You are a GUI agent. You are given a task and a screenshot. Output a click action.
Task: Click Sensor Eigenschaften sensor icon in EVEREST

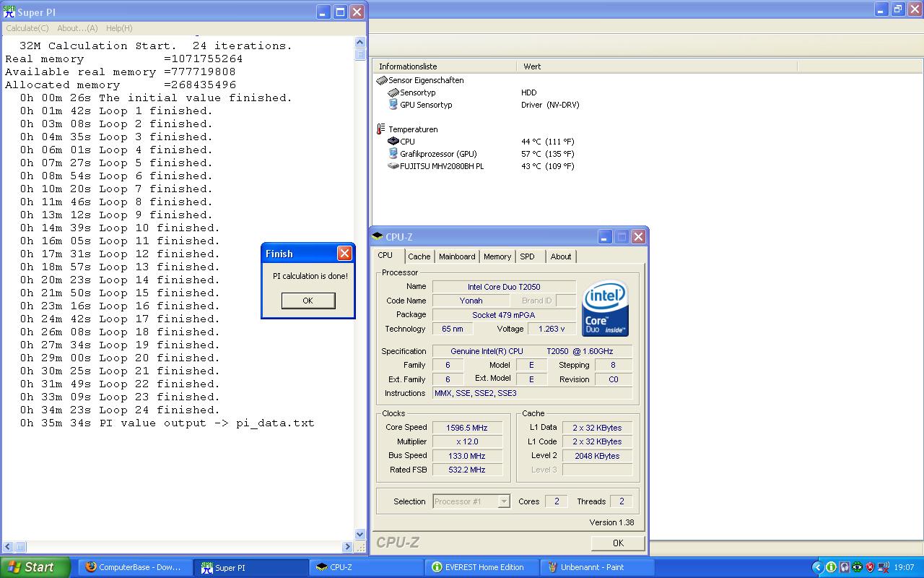click(x=382, y=80)
